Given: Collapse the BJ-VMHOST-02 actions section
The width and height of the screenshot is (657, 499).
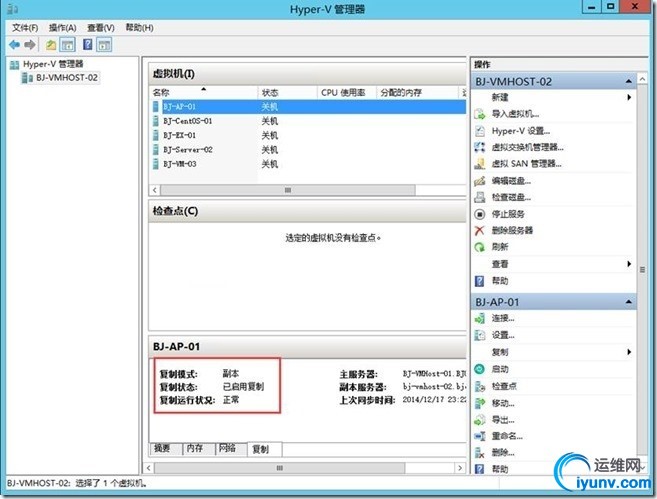Looking at the screenshot, I should click(x=629, y=81).
